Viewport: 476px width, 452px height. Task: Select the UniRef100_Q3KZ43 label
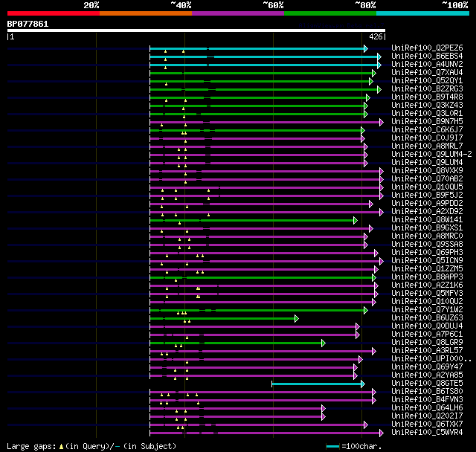click(x=427, y=106)
